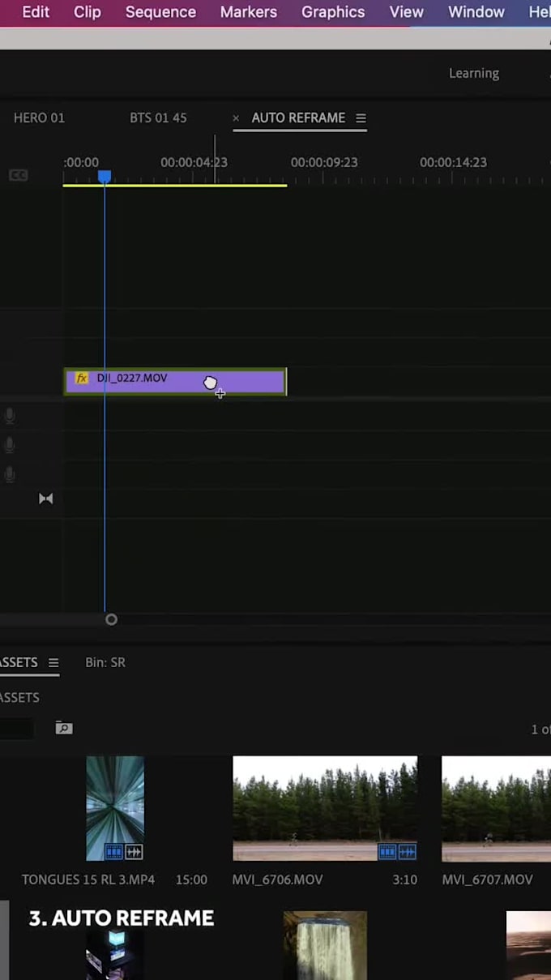Screen dimensions: 551x980
Task: Click audio usage badge on MVI_6706.MOV thumbnail
Action: point(407,851)
